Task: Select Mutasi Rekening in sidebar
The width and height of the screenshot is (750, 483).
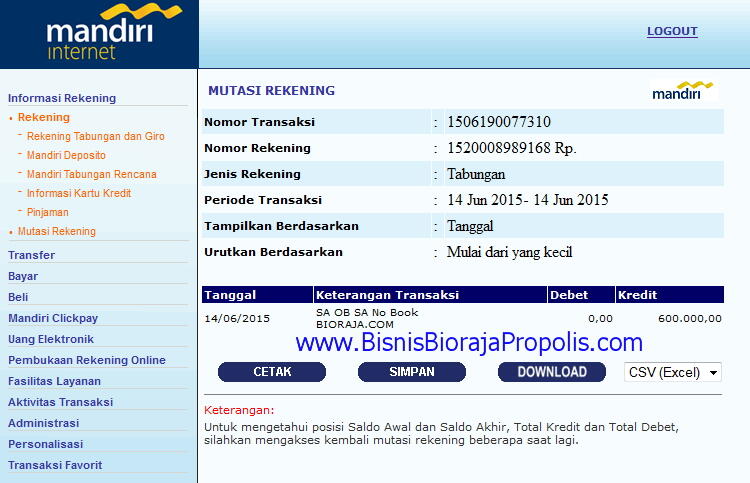Action: pyautogui.click(x=56, y=231)
